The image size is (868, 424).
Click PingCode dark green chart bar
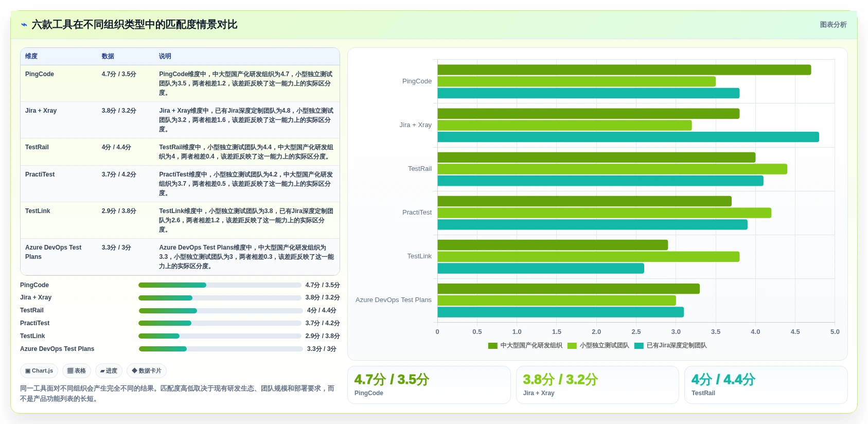click(624, 70)
